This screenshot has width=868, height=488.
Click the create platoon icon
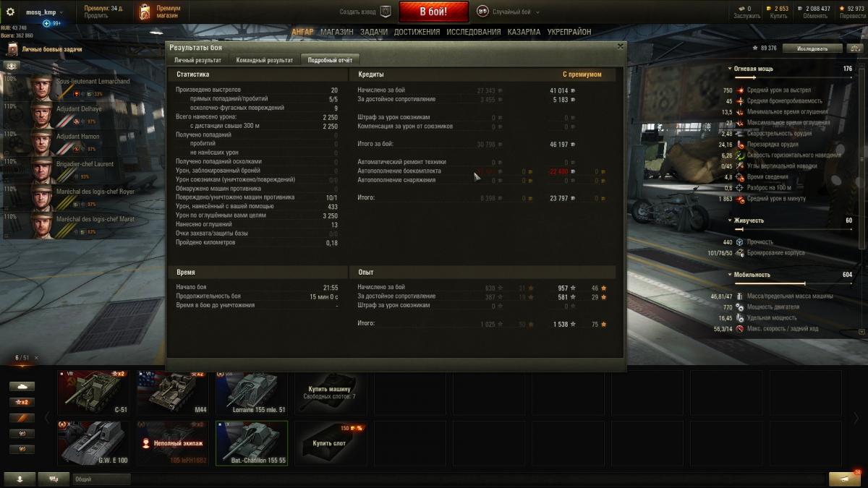pos(386,12)
